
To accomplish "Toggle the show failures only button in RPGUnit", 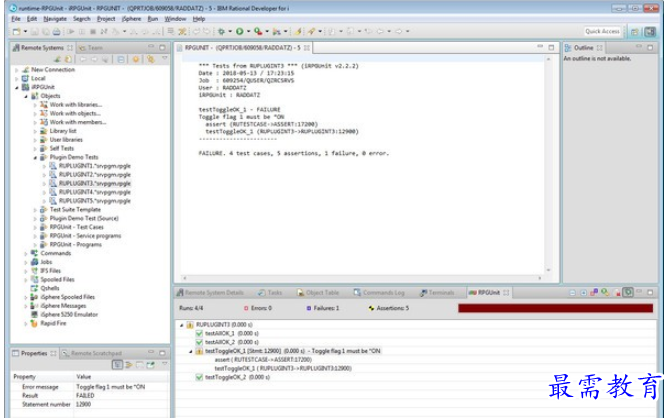I will [628, 293].
